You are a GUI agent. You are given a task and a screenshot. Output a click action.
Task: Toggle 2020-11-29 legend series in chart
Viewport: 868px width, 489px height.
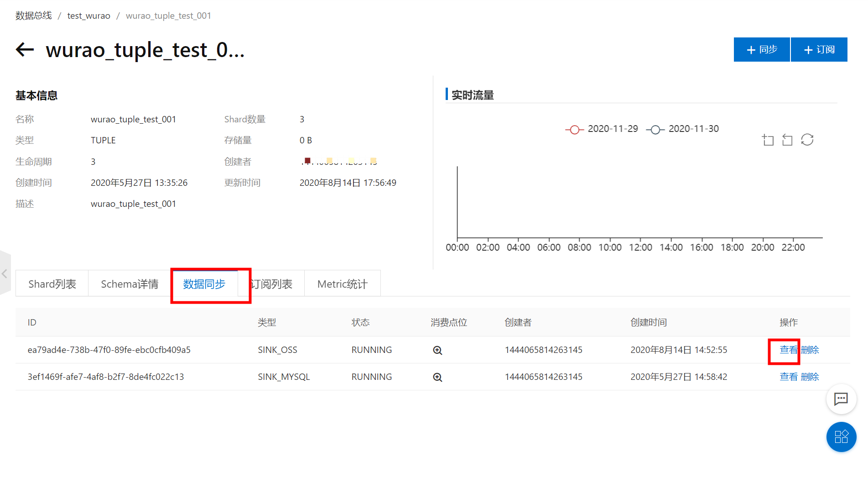[602, 129]
